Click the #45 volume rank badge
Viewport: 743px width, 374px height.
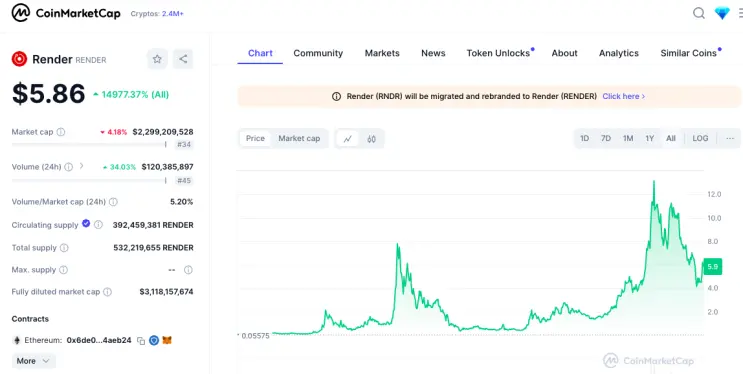point(184,181)
